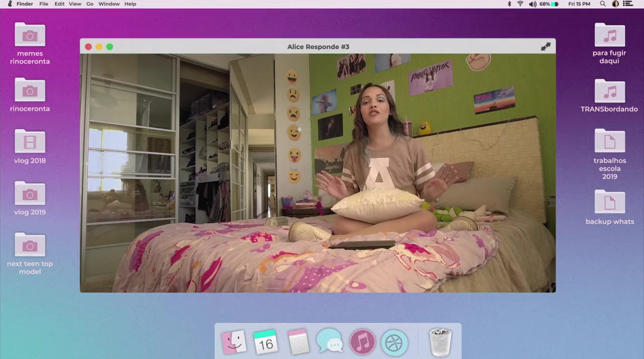Open the 'memes rinoceronta' folder
Viewport: 644px width, 359px height.
30,35
